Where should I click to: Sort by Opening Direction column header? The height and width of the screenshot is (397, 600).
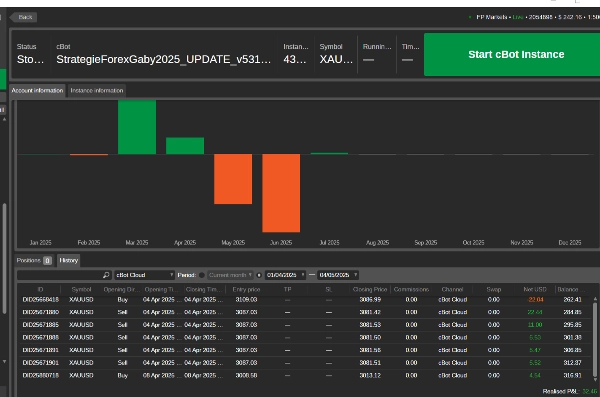click(122, 289)
